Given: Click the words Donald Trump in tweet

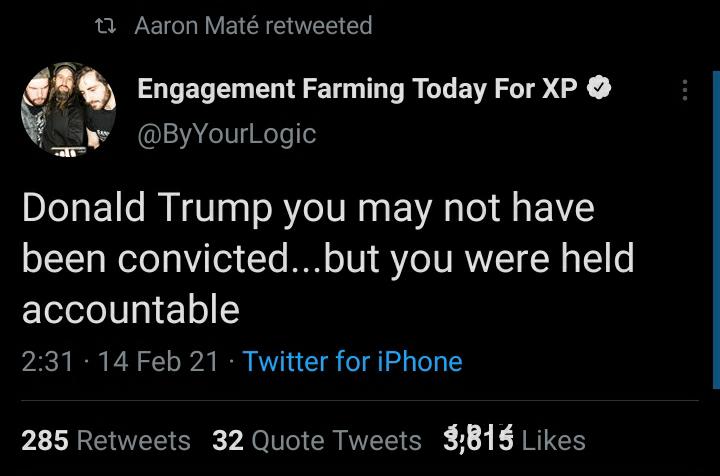Looking at the screenshot, I should point(146,209).
